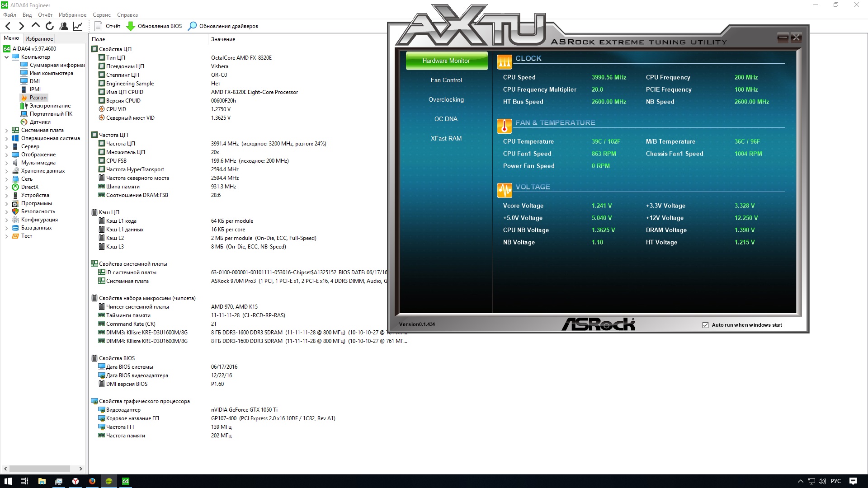
Task: Select Безопасность tree item
Action: click(33, 211)
